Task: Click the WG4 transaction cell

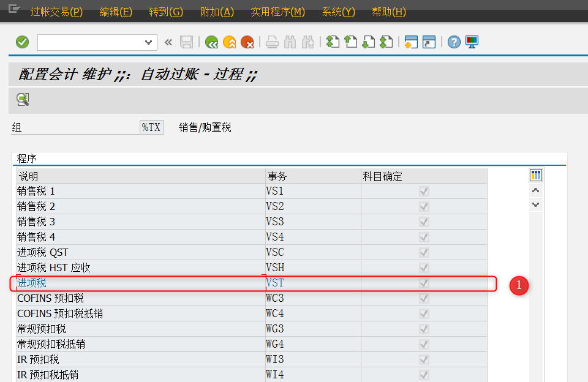Action: 313,344
